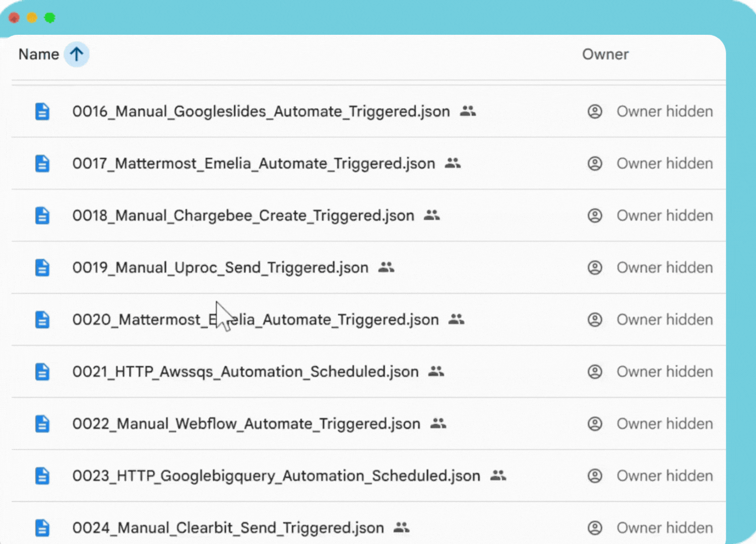Click the green zoom button in the title bar
Image resolution: width=756 pixels, height=544 pixels.
coord(50,17)
